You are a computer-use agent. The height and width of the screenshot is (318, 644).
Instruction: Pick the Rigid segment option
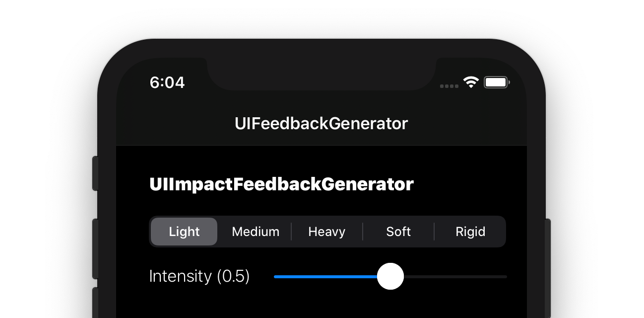pos(470,232)
